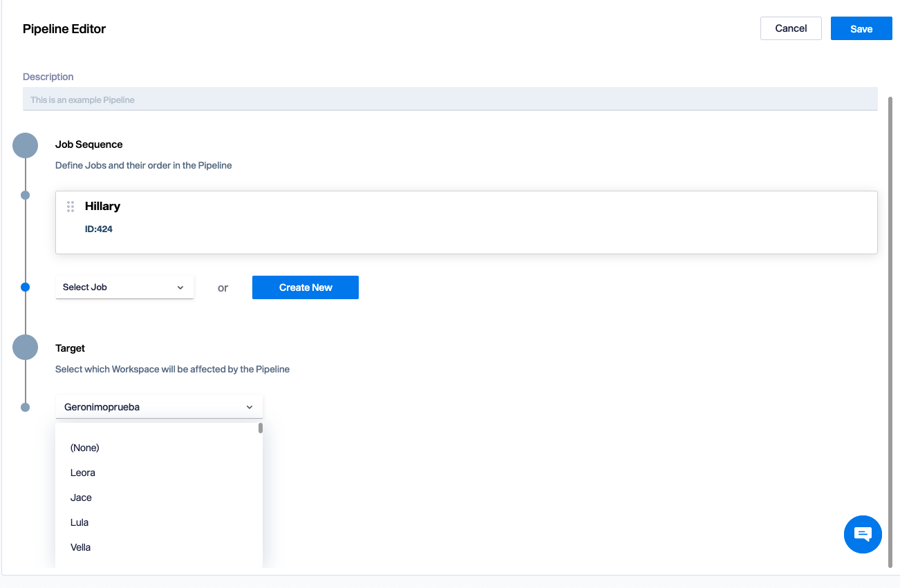
Task: Click the Job Sequence heading
Action: (89, 144)
